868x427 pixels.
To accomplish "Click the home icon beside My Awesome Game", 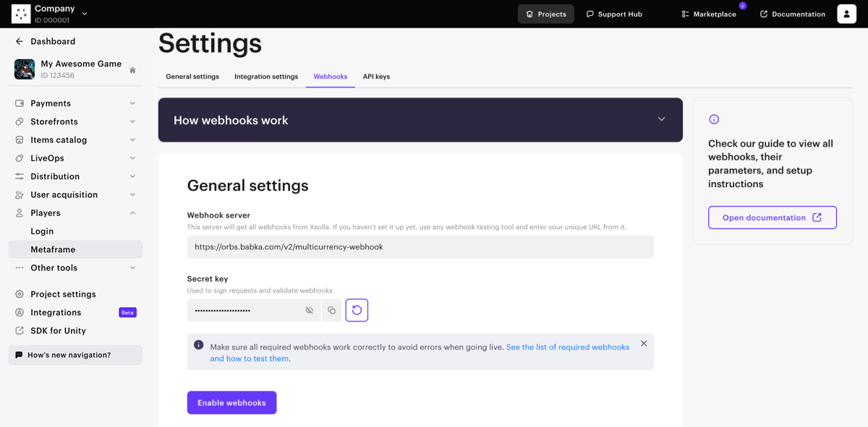I will 132,70.
